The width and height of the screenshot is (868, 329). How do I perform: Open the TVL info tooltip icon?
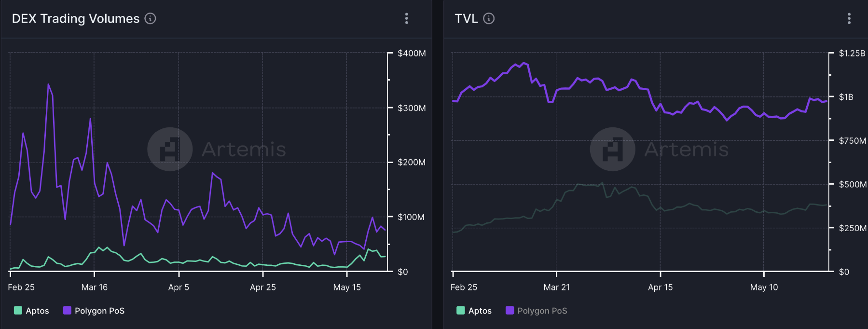tap(489, 19)
